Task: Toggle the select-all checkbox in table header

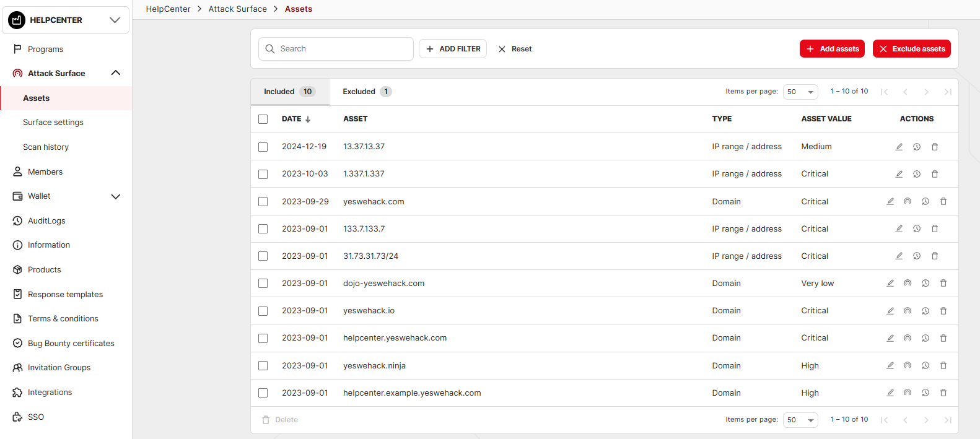Action: point(263,119)
